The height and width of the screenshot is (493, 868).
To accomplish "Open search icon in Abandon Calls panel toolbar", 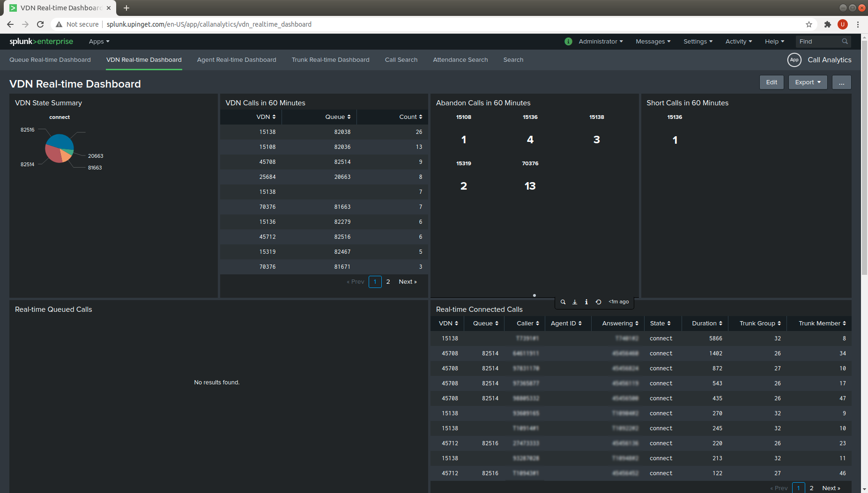I will coord(563,302).
